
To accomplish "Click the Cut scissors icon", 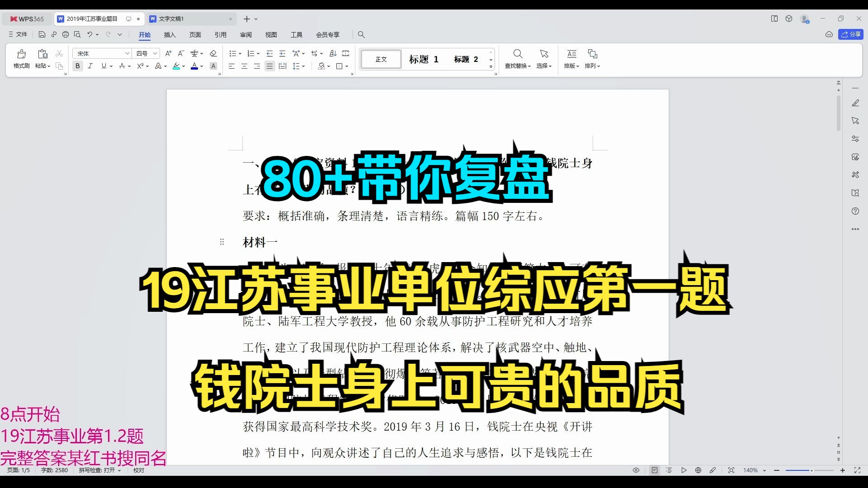I will pos(59,53).
